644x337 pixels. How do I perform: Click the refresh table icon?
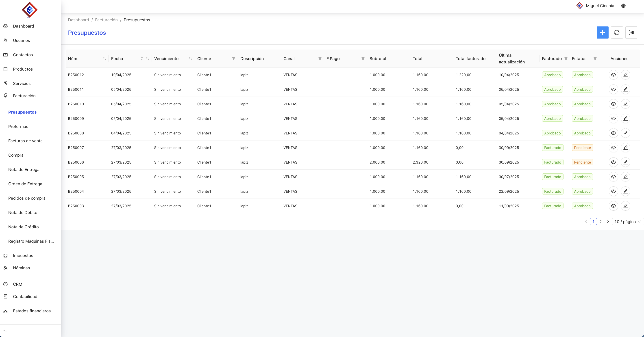pyautogui.click(x=617, y=32)
